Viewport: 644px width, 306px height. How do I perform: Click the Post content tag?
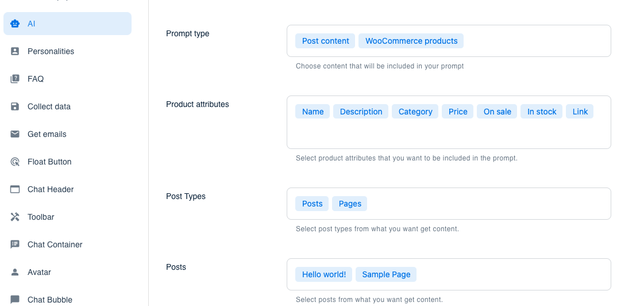click(x=325, y=41)
